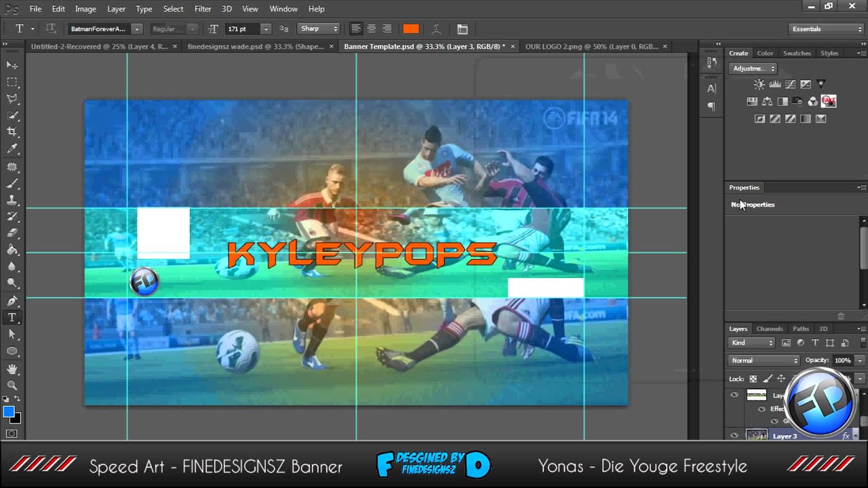Image resolution: width=868 pixels, height=488 pixels.
Task: Select the Path Selection tool
Action: pyautogui.click(x=12, y=334)
